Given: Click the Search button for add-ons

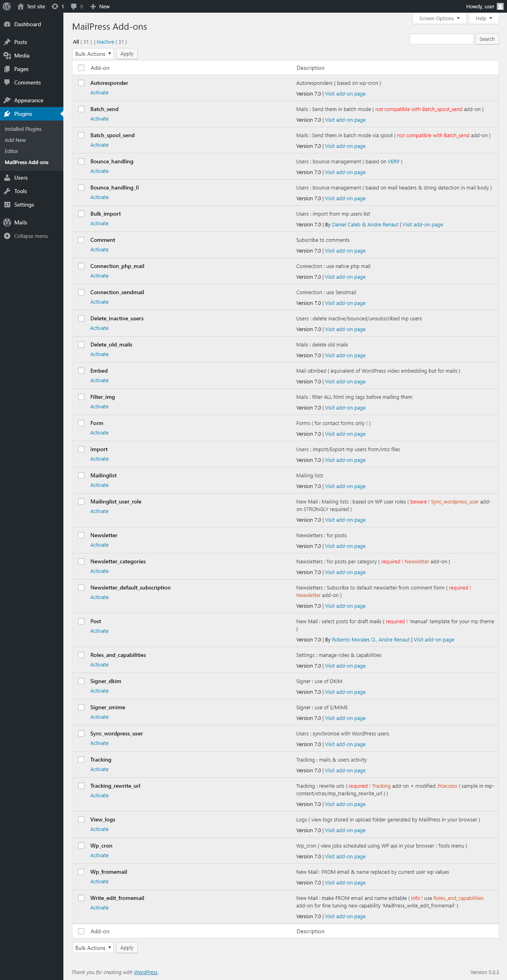Looking at the screenshot, I should [487, 39].
